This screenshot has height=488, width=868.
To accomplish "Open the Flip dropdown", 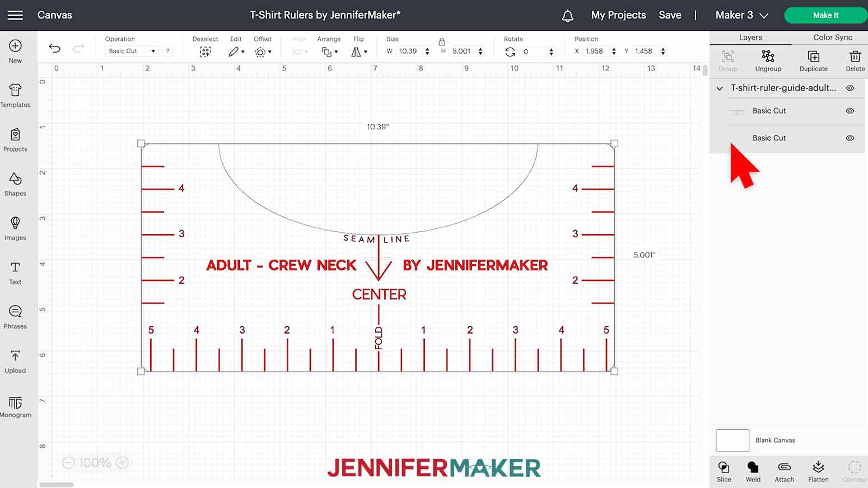I will [x=359, y=51].
